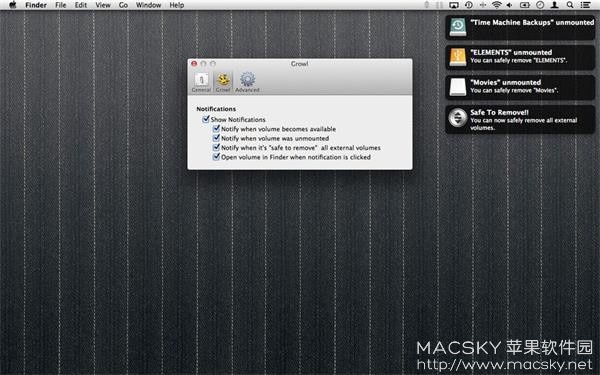Open the Wi-Fi status menu
The height and width of the screenshot is (375, 600).
pyautogui.click(x=497, y=5)
